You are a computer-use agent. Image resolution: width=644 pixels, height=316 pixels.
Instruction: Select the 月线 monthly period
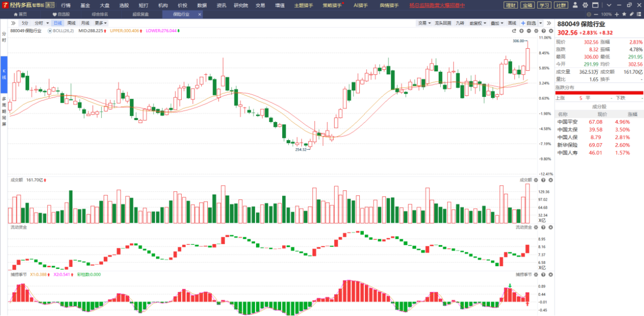tap(85, 23)
